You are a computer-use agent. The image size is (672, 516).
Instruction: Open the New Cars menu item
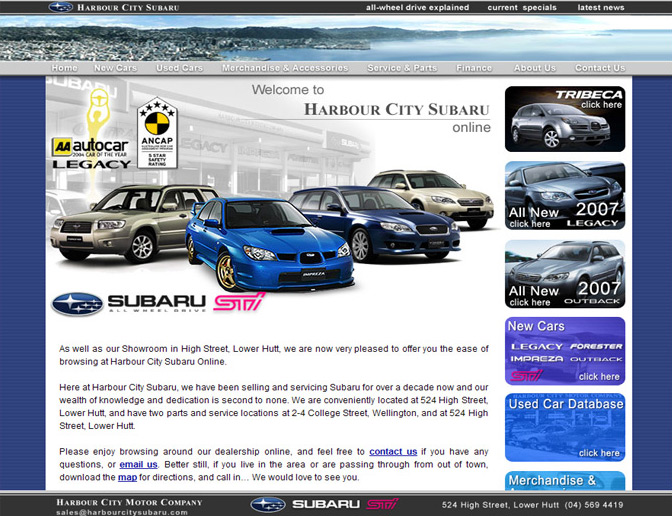pos(115,68)
